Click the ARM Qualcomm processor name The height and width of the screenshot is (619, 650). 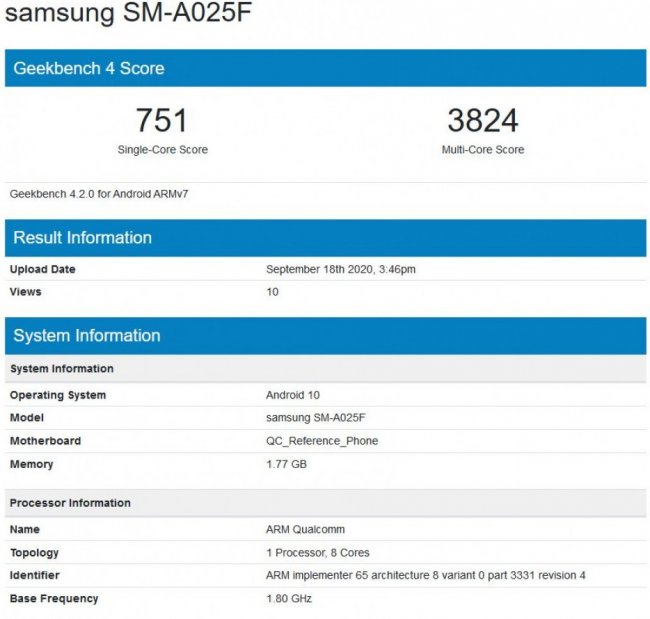pos(305,529)
